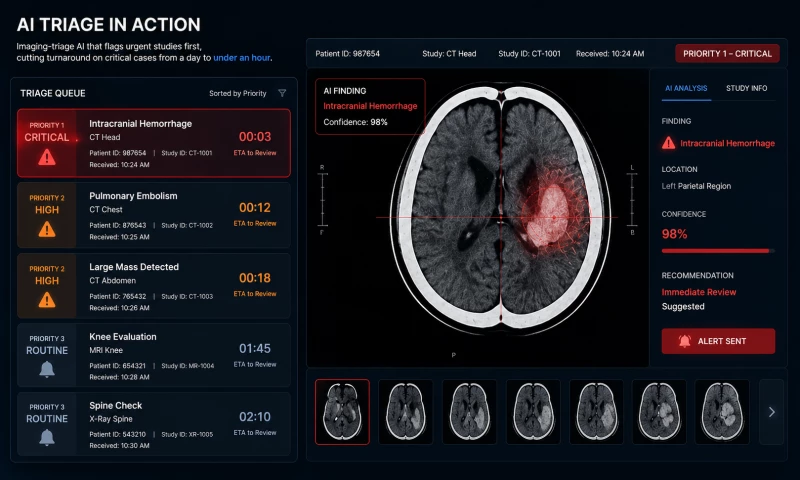
Task: Open the Pulmonary Embolism queue card
Action: pyautogui.click(x=154, y=215)
